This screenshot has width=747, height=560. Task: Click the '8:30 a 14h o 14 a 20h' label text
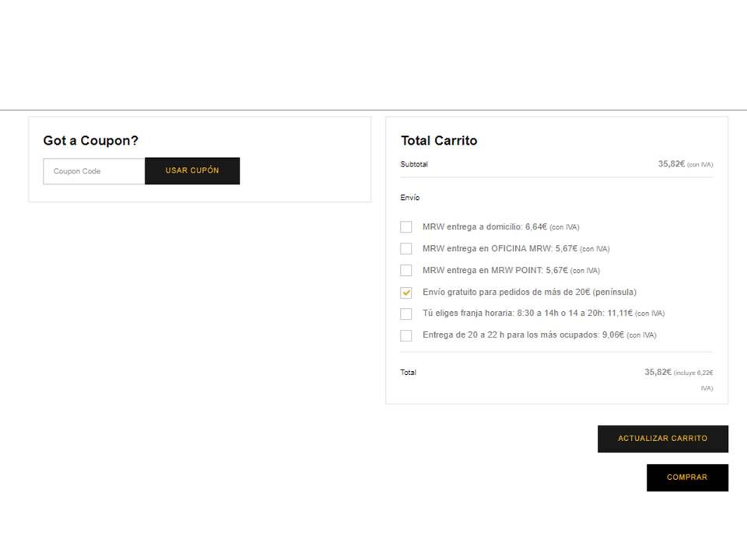[560, 313]
